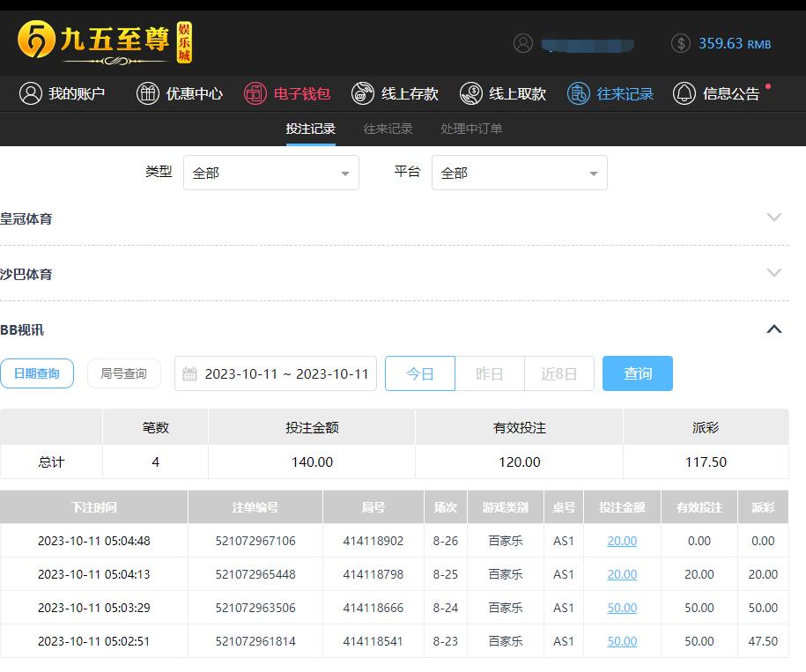This screenshot has height=672, width=806.
Task: Select 日期查询 mode
Action: point(37,373)
